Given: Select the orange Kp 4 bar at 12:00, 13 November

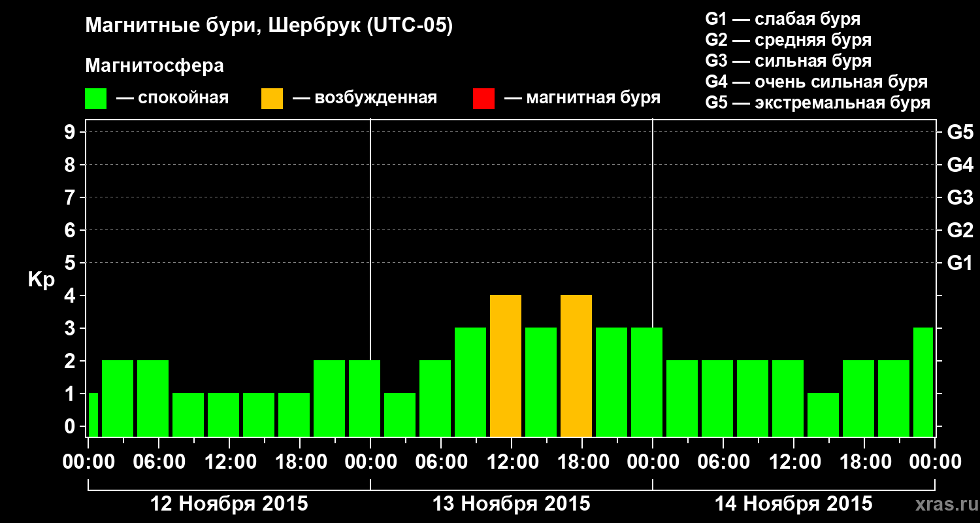Looking at the screenshot, I should tap(506, 366).
